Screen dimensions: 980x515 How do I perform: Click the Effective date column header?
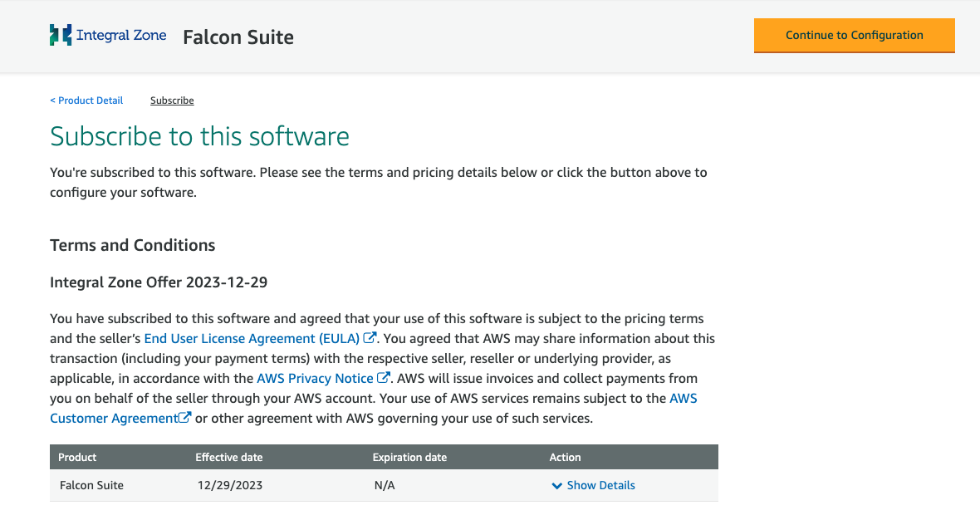click(228, 458)
